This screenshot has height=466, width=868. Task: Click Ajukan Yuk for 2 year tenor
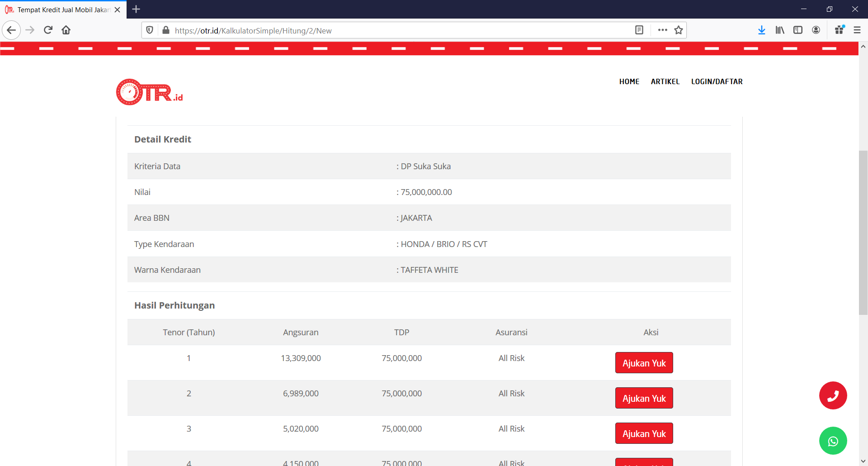click(x=644, y=398)
